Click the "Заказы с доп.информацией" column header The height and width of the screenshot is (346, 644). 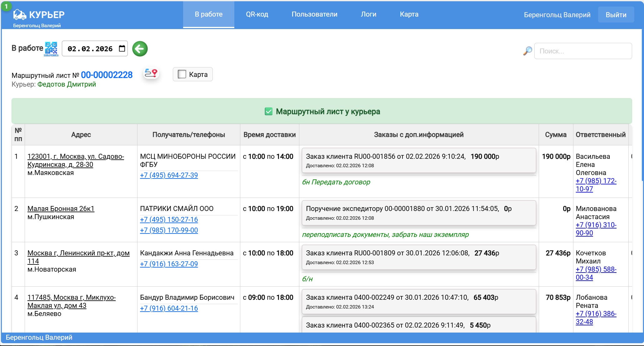point(419,135)
